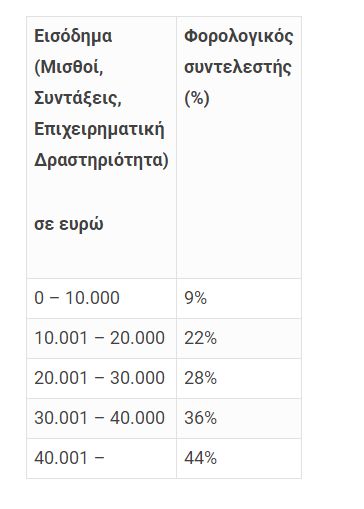Image resolution: width=364 pixels, height=509 pixels.
Task: Click the word "Επιχειρηματική"
Action: tap(99, 130)
